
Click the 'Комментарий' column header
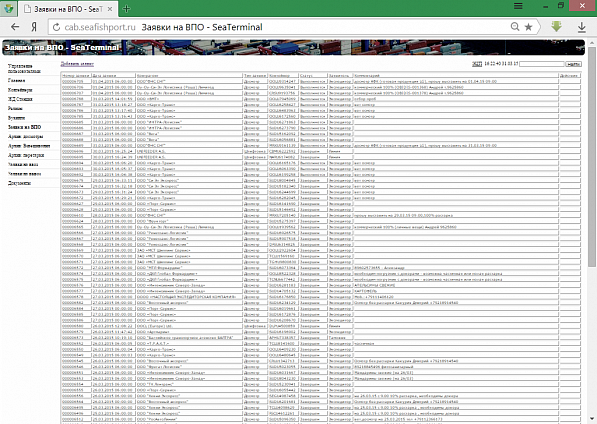pyautogui.click(x=456, y=76)
